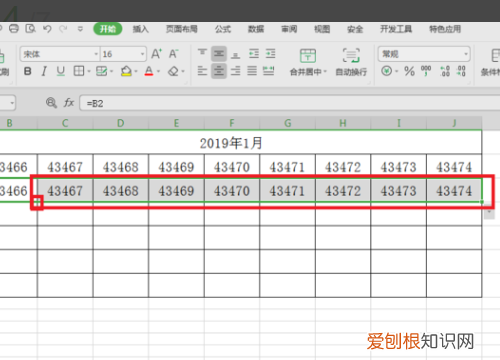
Task: Open the 开发工具 ribbon tab
Action: coord(396,29)
